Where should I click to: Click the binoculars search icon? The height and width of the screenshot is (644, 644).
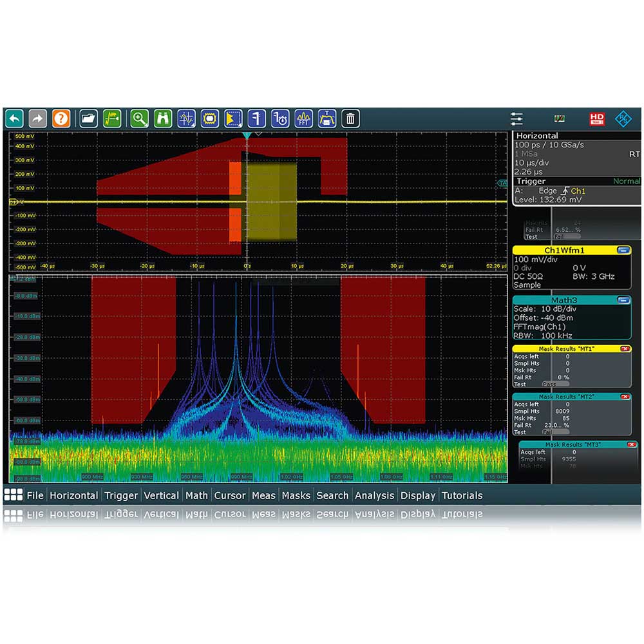tap(163, 118)
